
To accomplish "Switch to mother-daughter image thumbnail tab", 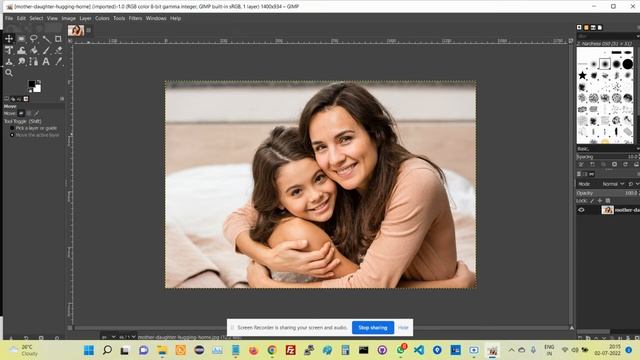I will coord(76,30).
